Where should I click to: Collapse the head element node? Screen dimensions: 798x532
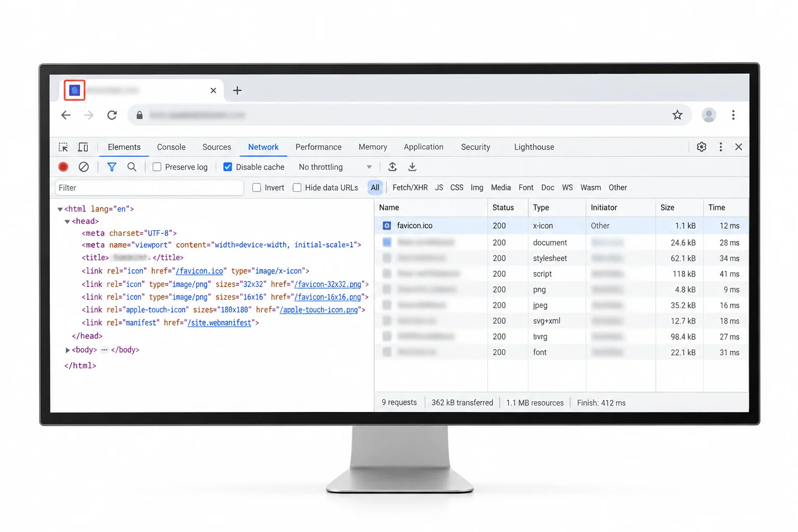click(67, 221)
